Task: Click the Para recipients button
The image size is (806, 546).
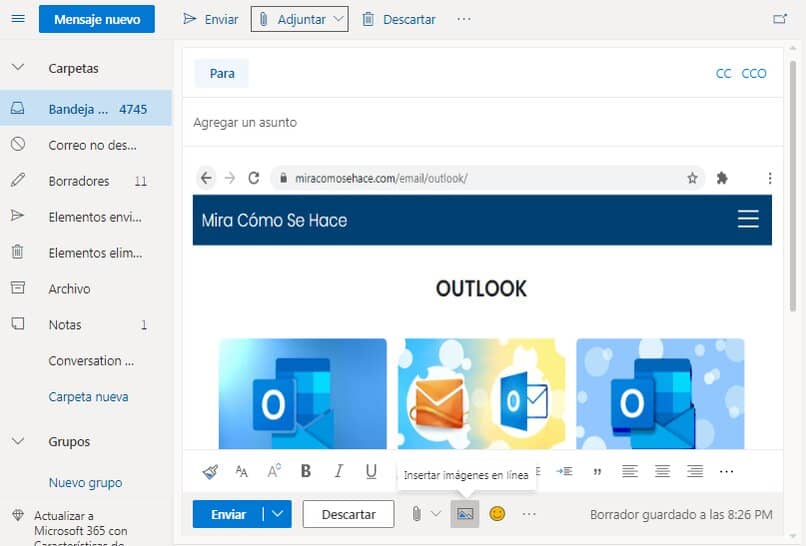Action: click(222, 73)
